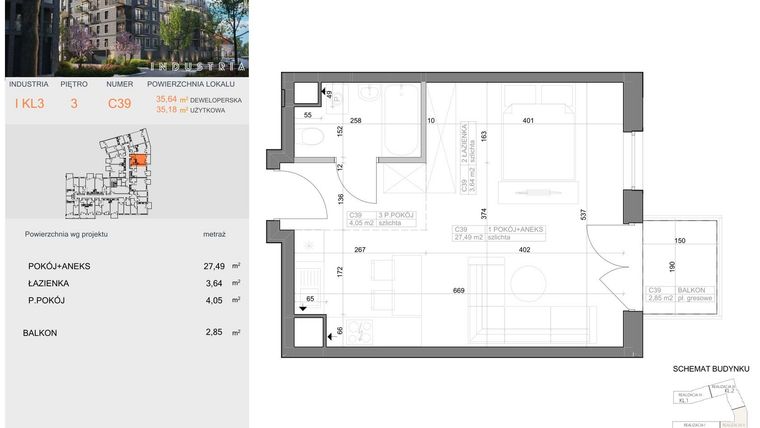Click the '3,64' value in the area list
The width and height of the screenshot is (760, 428).
(x=214, y=283)
